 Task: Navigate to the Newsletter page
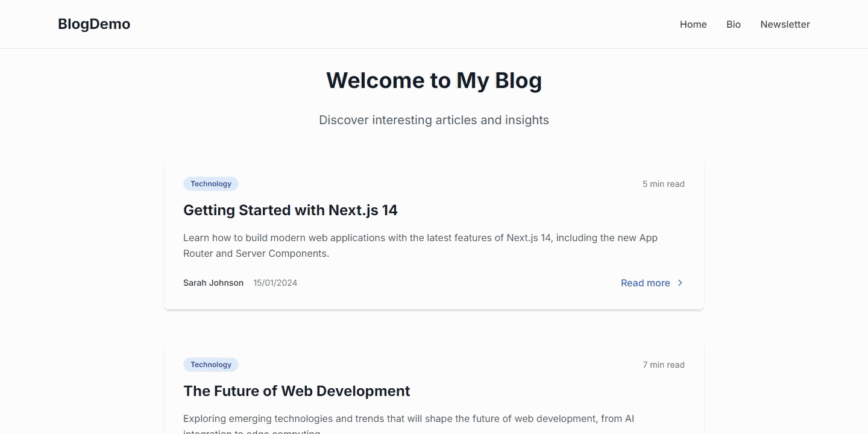785,25
